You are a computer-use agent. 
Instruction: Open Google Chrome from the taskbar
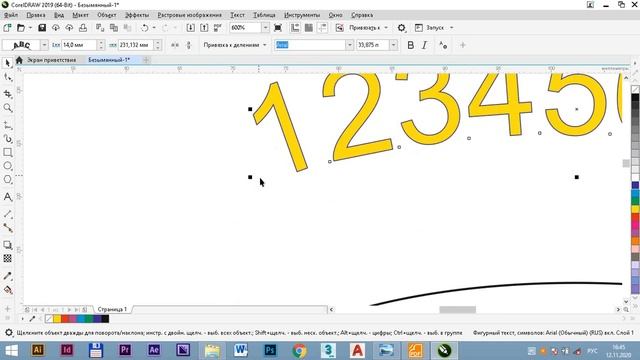(299, 350)
